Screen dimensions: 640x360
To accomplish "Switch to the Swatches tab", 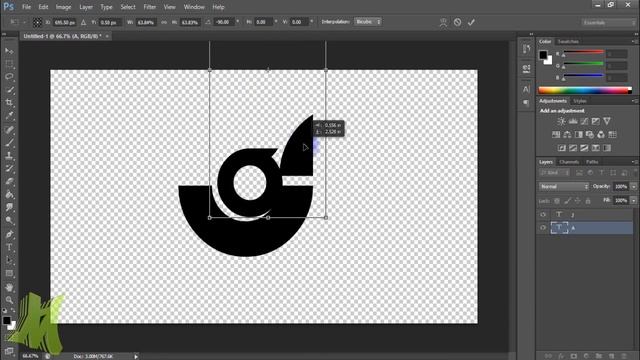I will pyautogui.click(x=568, y=41).
